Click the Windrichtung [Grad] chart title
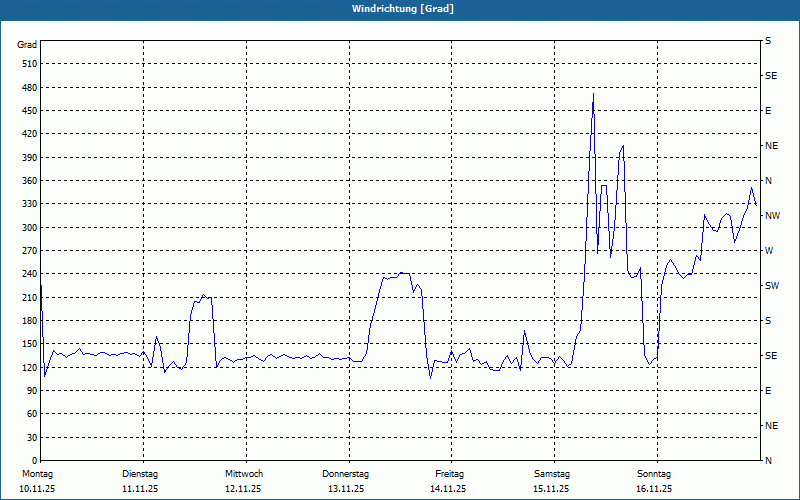This screenshot has height=500, width=800. [x=402, y=9]
